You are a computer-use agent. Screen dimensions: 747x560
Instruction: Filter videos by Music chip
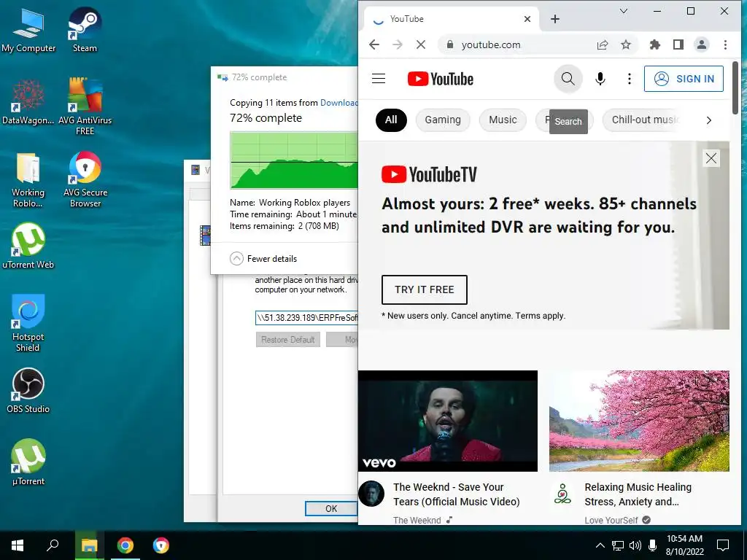(503, 120)
